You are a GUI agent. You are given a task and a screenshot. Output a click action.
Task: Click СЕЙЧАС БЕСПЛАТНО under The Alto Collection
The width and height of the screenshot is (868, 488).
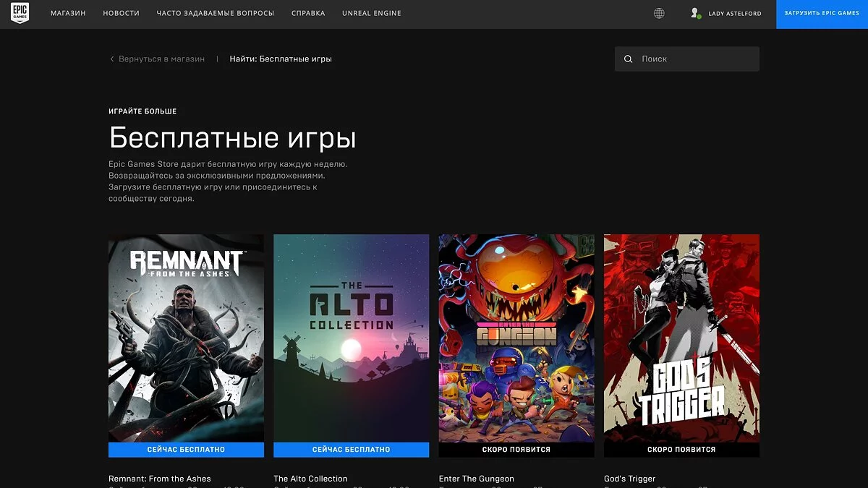351,450
